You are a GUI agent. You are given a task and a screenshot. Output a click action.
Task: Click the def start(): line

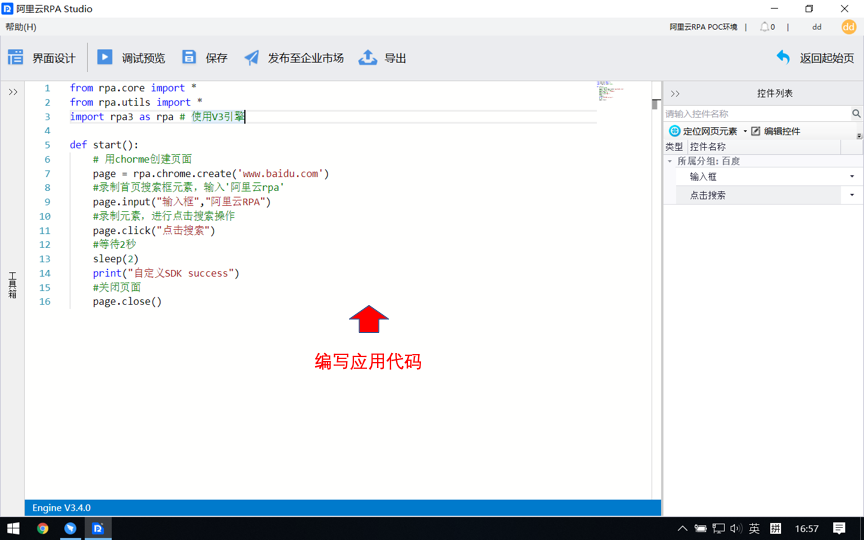(x=104, y=145)
